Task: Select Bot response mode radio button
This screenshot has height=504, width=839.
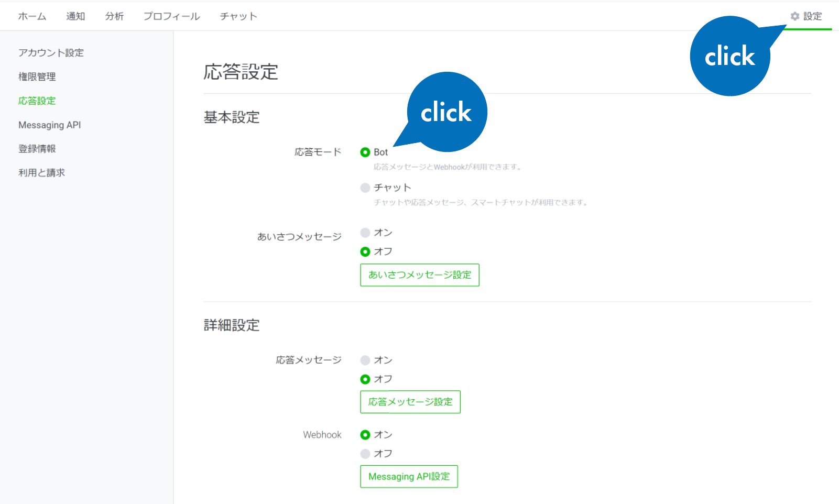Action: 365,152
